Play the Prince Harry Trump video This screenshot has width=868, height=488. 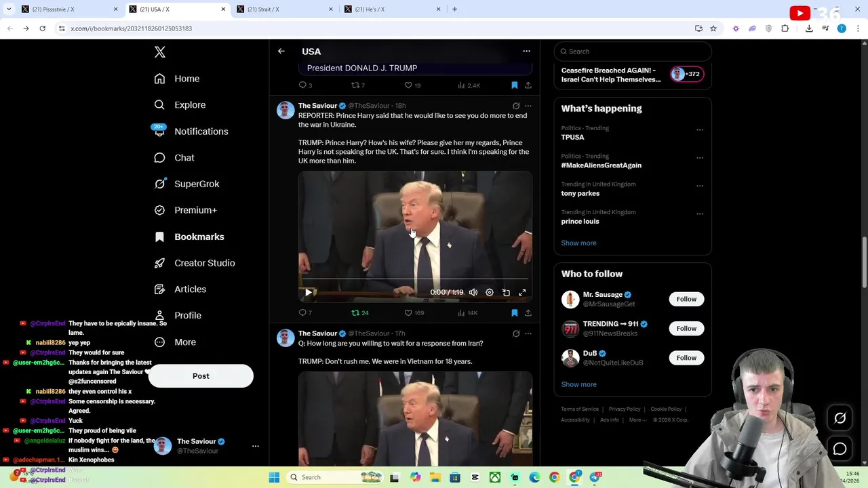coord(309,293)
